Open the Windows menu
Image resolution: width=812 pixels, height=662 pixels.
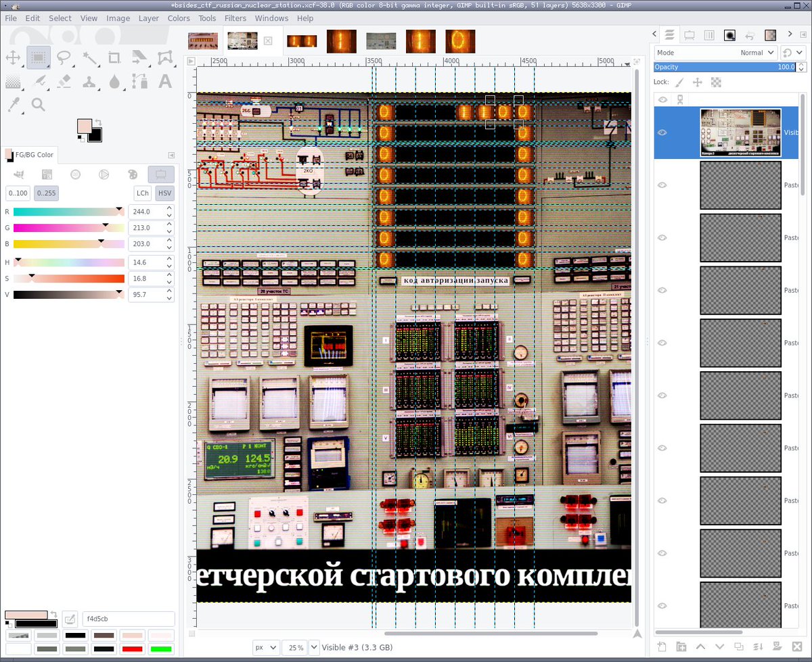click(x=271, y=18)
